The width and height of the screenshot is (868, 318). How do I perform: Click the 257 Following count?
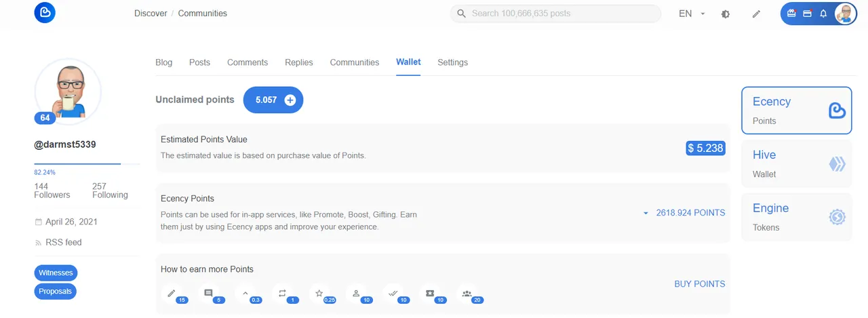click(x=110, y=191)
